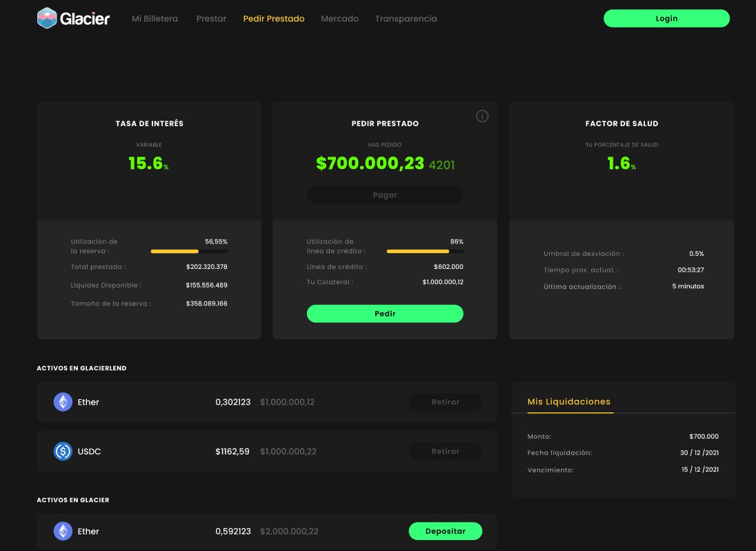Click the 86% credit line utilization value

click(457, 241)
